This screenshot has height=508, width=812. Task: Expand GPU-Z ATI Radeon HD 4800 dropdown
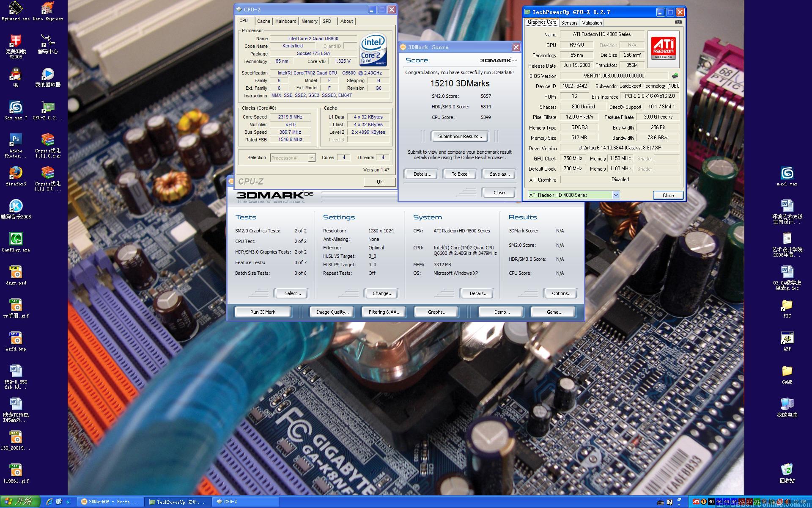click(x=616, y=195)
